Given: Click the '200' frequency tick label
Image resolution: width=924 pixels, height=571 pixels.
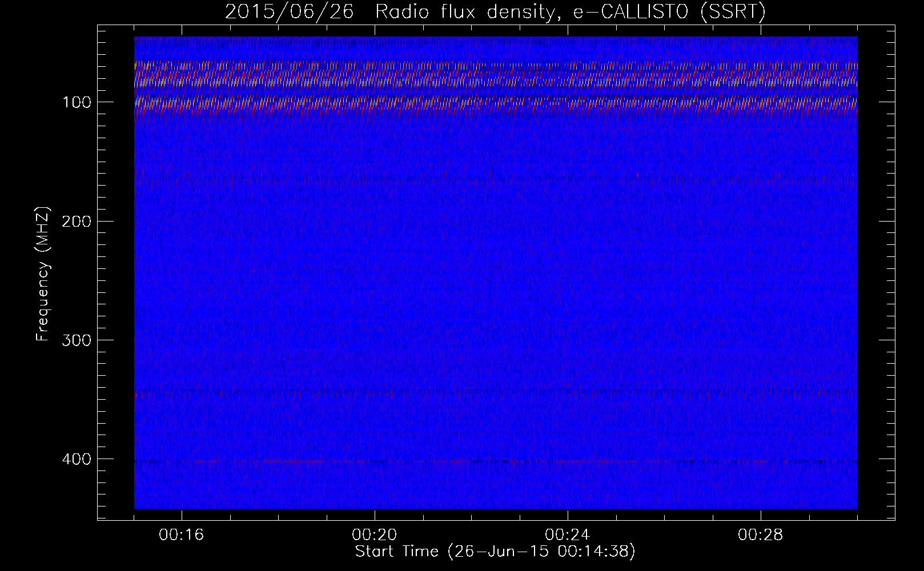Looking at the screenshot, I should 77,221.
